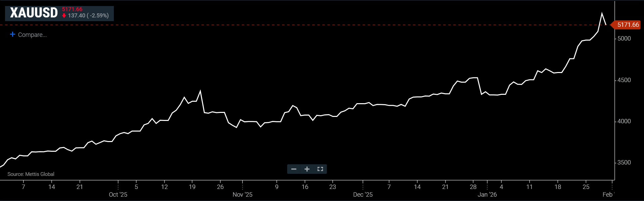Click the red down arrow change indicator
The width and height of the screenshot is (644, 201).
coord(64,16)
